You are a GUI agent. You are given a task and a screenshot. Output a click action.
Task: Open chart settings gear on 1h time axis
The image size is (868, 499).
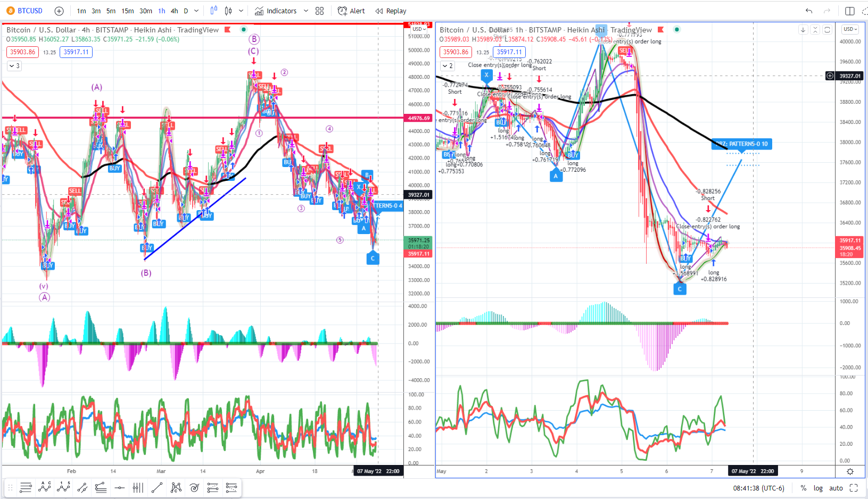coord(850,471)
